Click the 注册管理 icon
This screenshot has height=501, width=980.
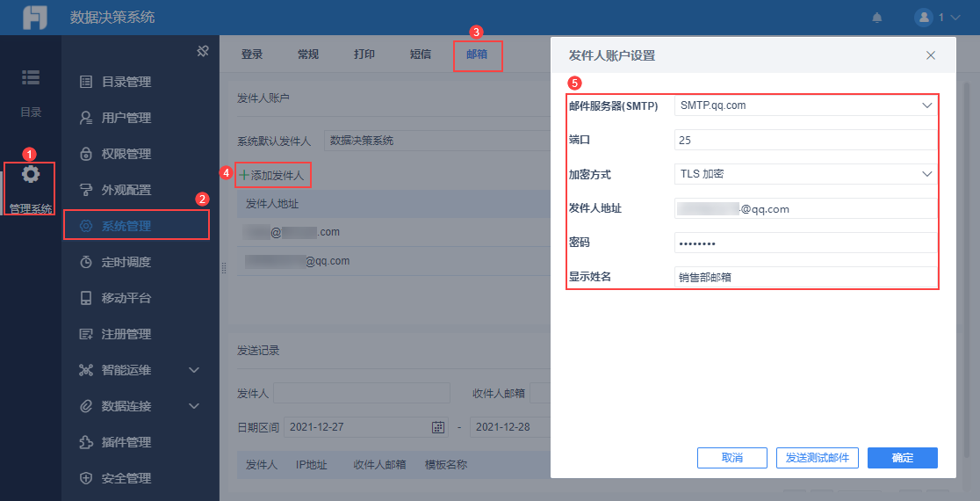(x=86, y=334)
